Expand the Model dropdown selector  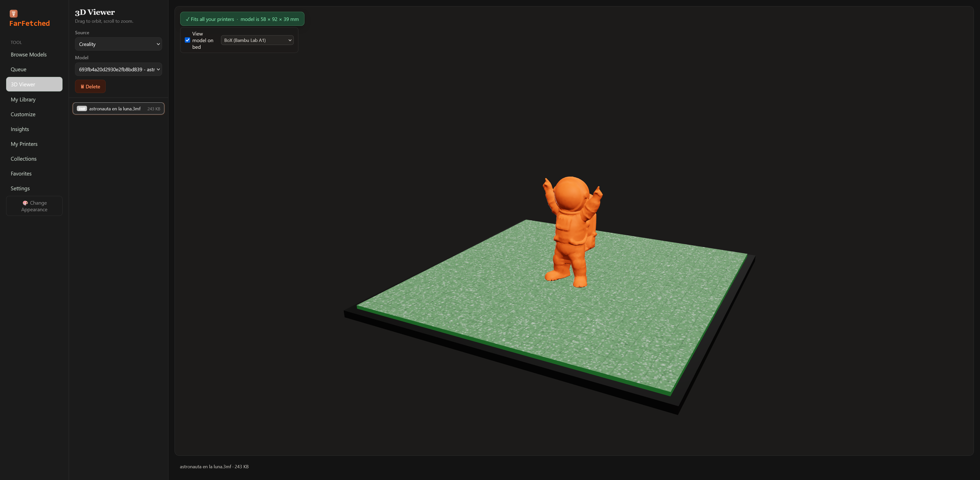pyautogui.click(x=118, y=69)
